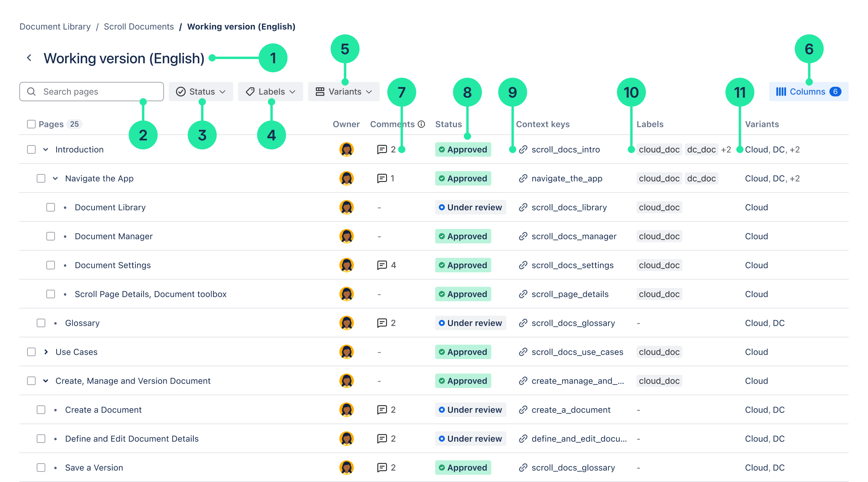Click the Columns button

[x=808, y=92]
